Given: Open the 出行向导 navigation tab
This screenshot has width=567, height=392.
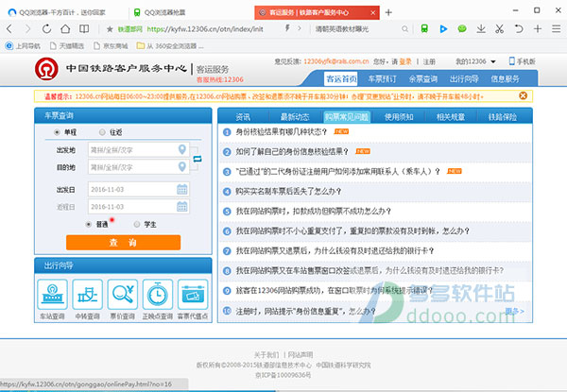Looking at the screenshot, I should point(464,78).
